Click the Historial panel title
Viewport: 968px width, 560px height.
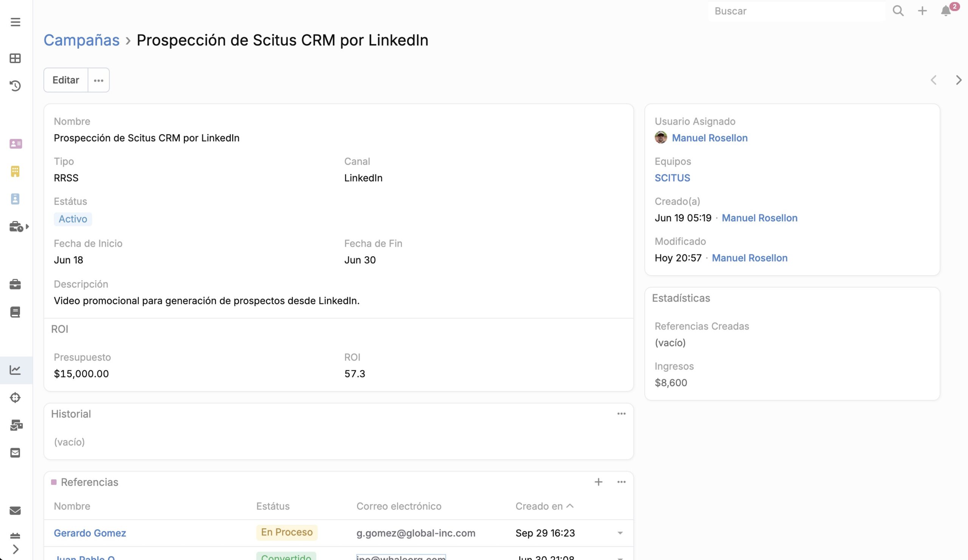[x=71, y=414]
